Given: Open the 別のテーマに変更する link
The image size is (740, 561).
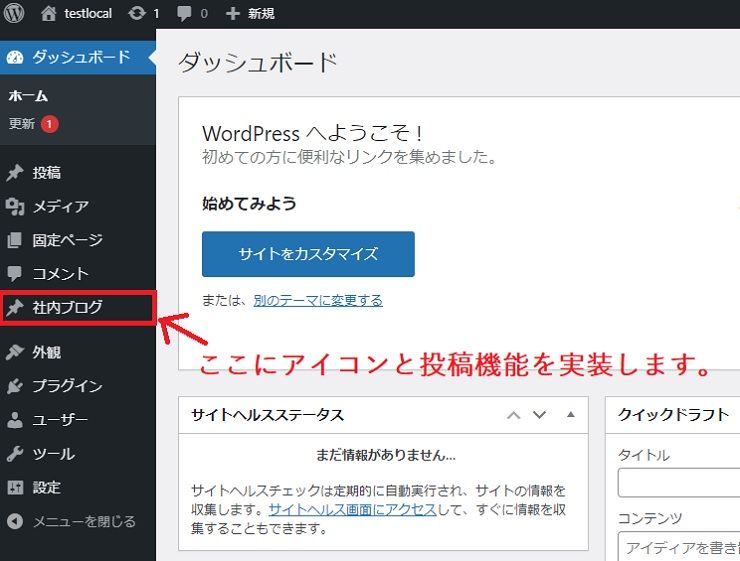Looking at the screenshot, I should (x=318, y=301).
